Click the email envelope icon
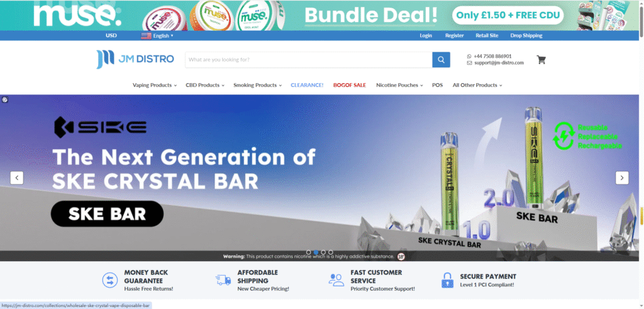The image size is (644, 309). coord(469,63)
